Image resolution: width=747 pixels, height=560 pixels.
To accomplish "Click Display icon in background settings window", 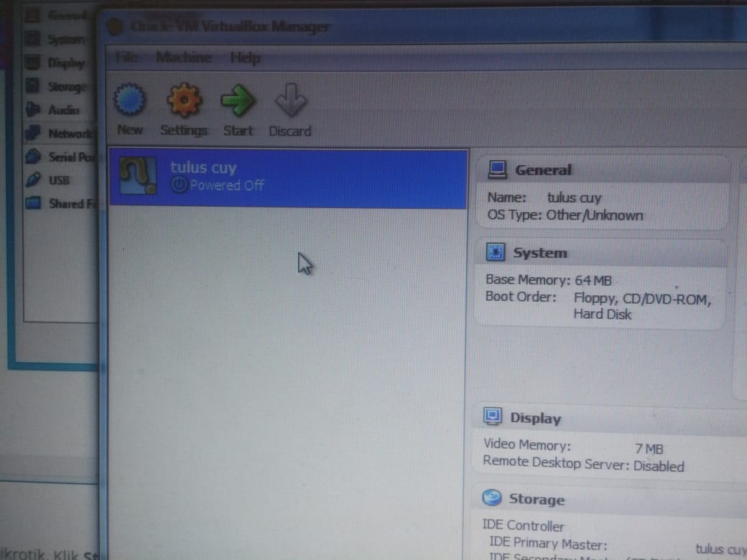I will pos(33,62).
